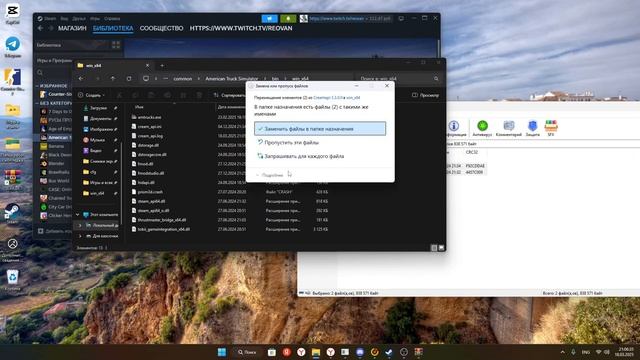This screenshot has height=360, width=640.
Task: Open the HTTPS://WWW.TWITCH.TV/REOVAN profile tab
Action: 241,28
